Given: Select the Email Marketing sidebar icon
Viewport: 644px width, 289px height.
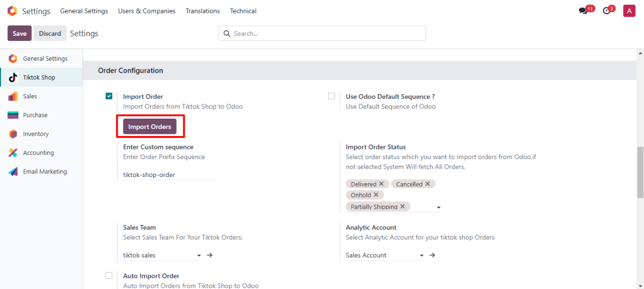Looking at the screenshot, I should coord(13,172).
